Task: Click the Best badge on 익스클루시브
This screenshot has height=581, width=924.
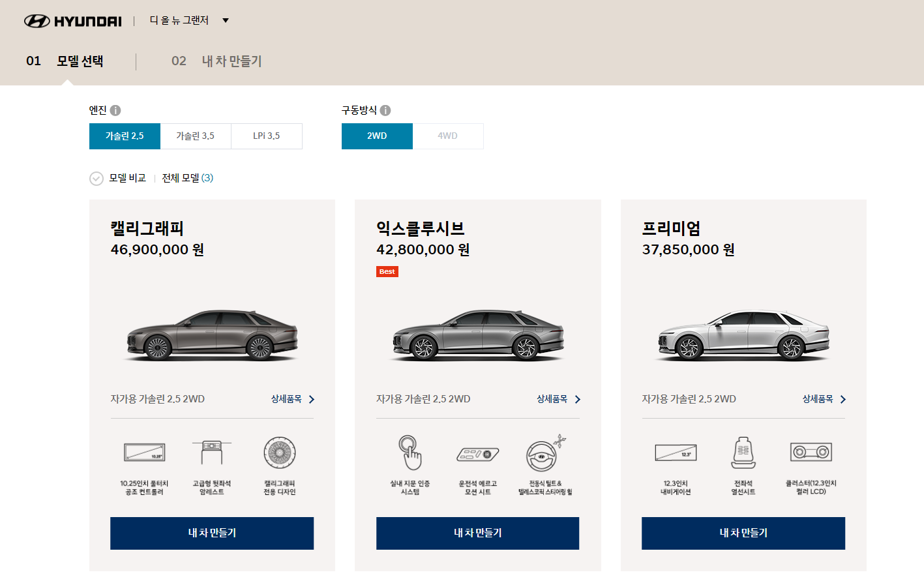Action: [387, 272]
